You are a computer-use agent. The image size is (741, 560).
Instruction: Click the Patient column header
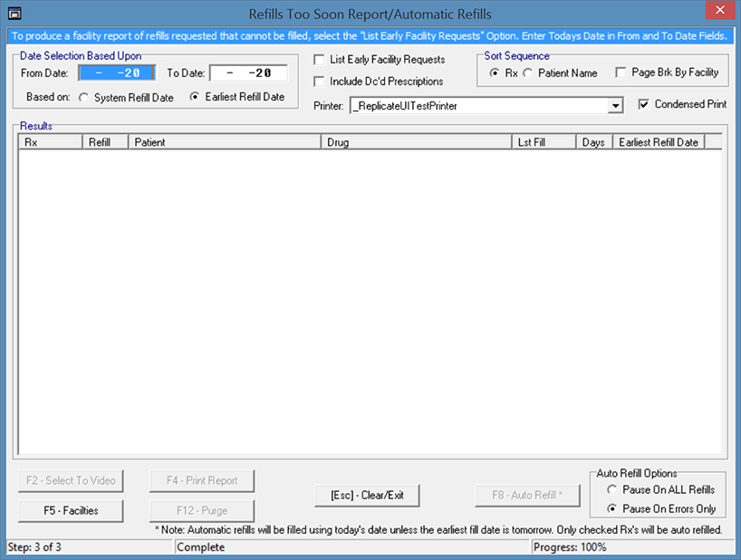coord(225,142)
